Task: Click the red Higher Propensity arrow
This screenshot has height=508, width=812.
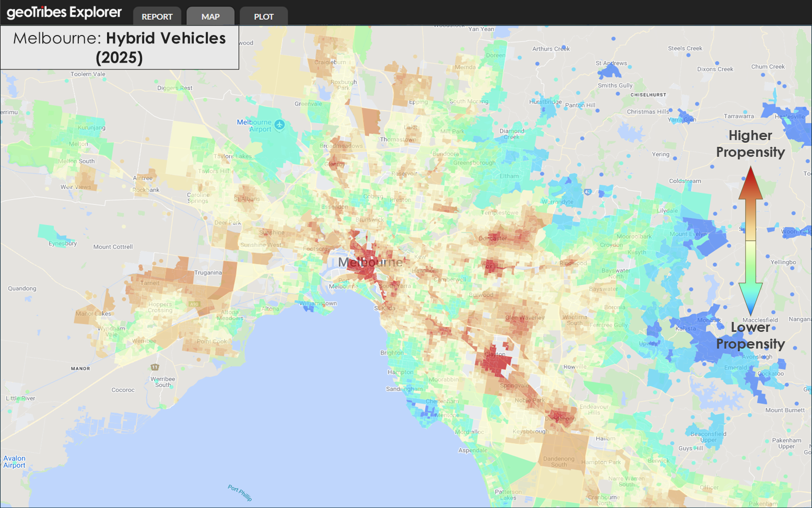Action: [750, 202]
